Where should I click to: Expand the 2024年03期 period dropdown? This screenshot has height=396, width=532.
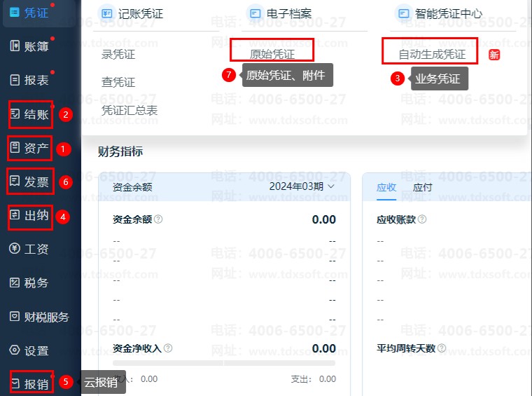tap(302, 186)
